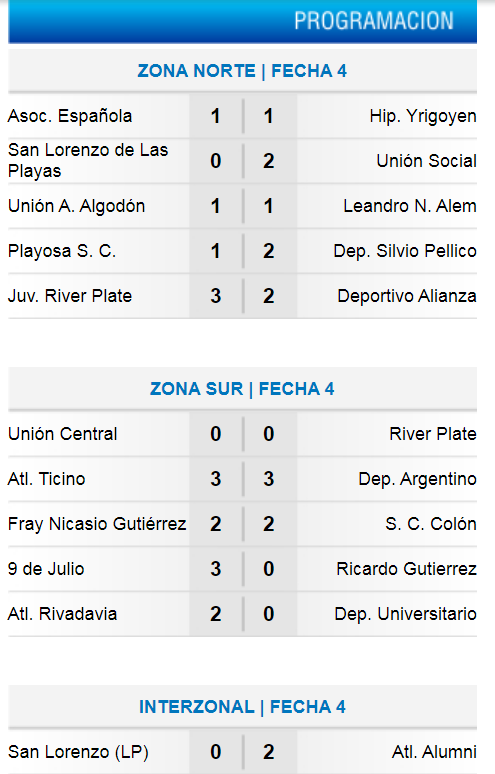Click the PROGRAMACION header banner

pyautogui.click(x=242, y=21)
